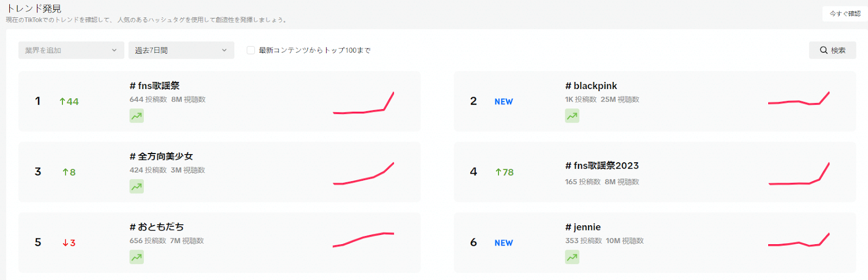
Task: Click the NEW label next to rank 6
Action: (503, 243)
